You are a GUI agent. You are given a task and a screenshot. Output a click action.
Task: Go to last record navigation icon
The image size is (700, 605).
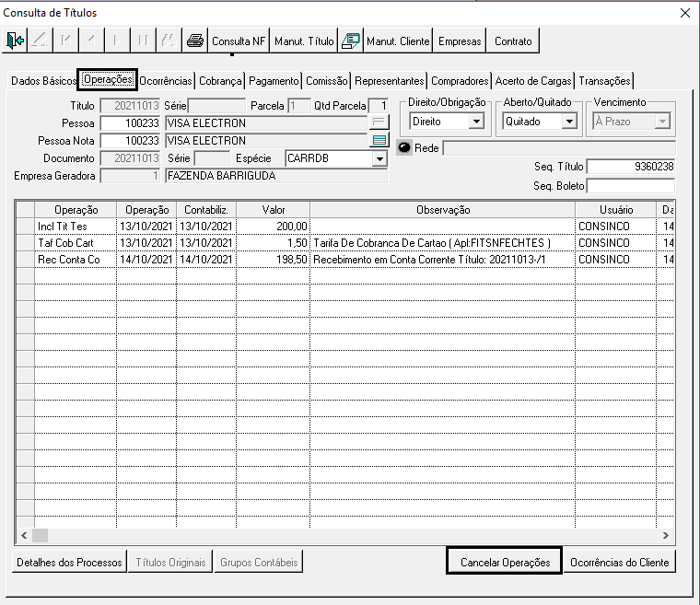[143, 41]
